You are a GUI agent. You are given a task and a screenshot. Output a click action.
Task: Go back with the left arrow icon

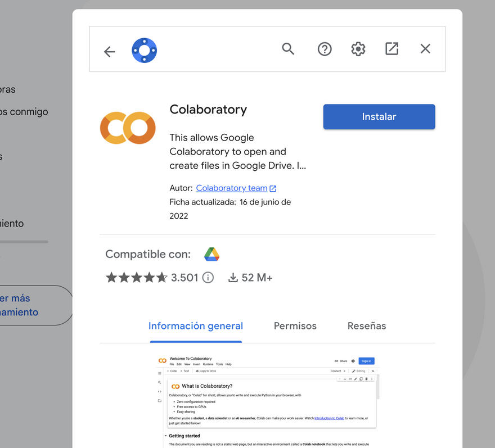point(110,51)
